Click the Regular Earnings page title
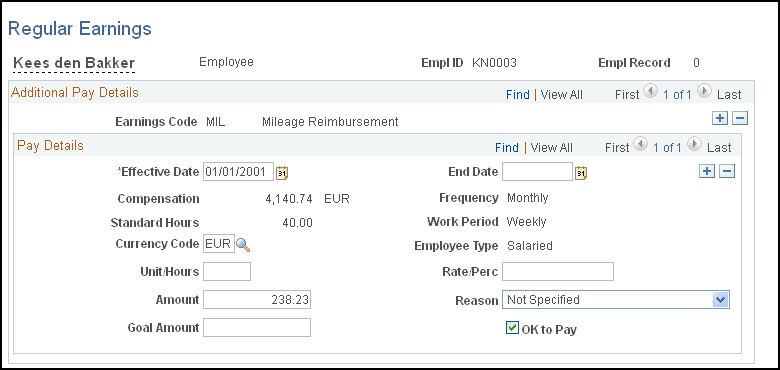The image size is (780, 370). point(80,29)
